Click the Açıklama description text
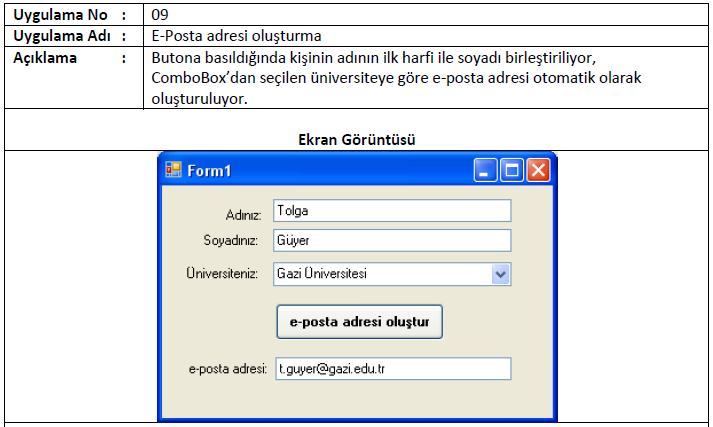713x427 pixels. click(x=396, y=78)
